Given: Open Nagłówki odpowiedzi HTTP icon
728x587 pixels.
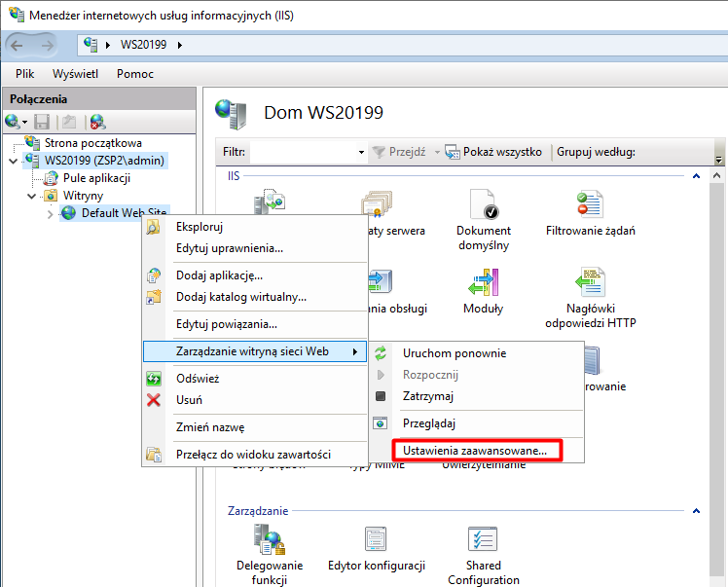Looking at the screenshot, I should pyautogui.click(x=590, y=289).
